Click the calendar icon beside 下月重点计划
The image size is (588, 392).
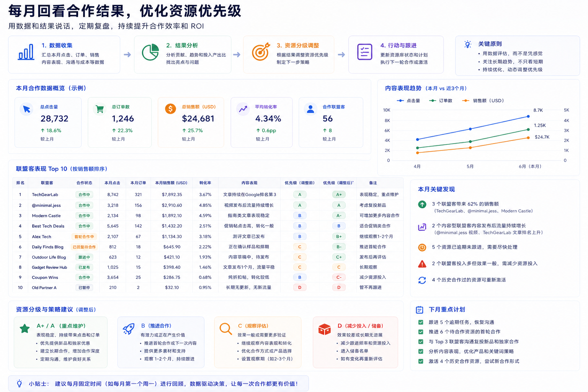[420, 310]
